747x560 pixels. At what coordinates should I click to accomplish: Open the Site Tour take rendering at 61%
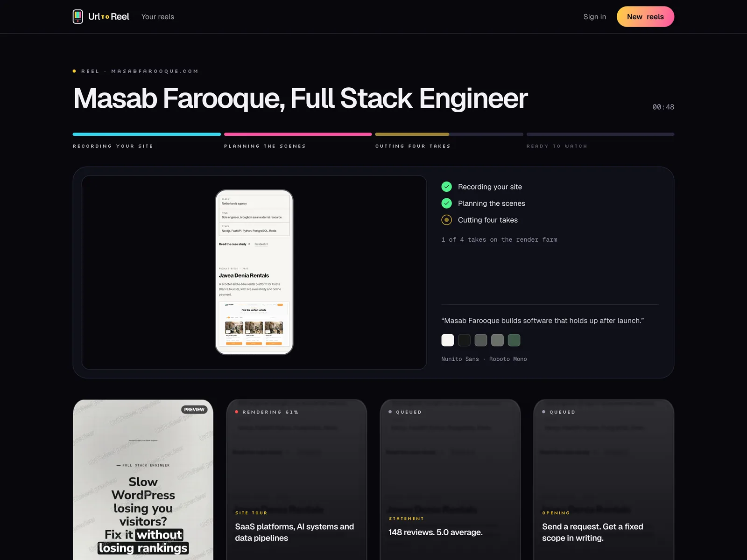tap(297, 480)
